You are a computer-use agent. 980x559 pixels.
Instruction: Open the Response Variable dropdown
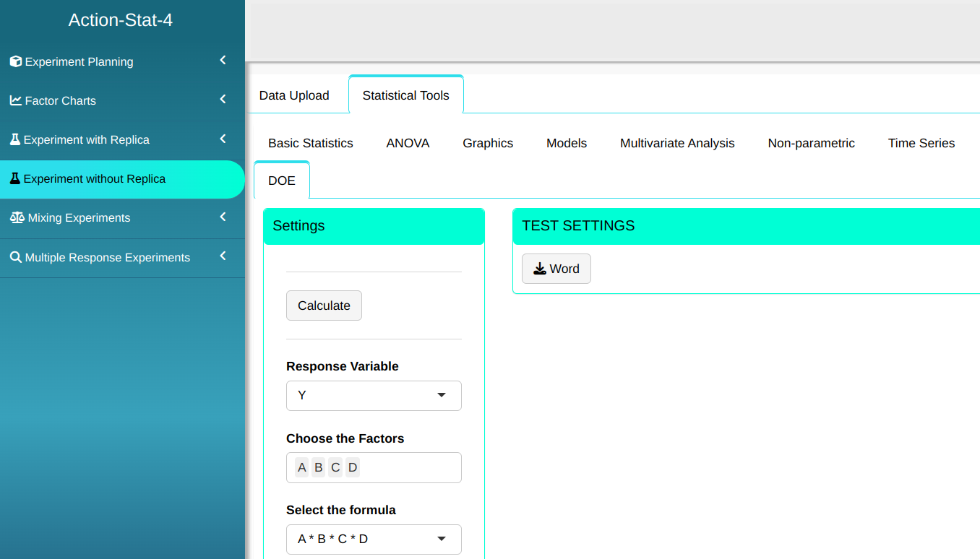(x=374, y=396)
